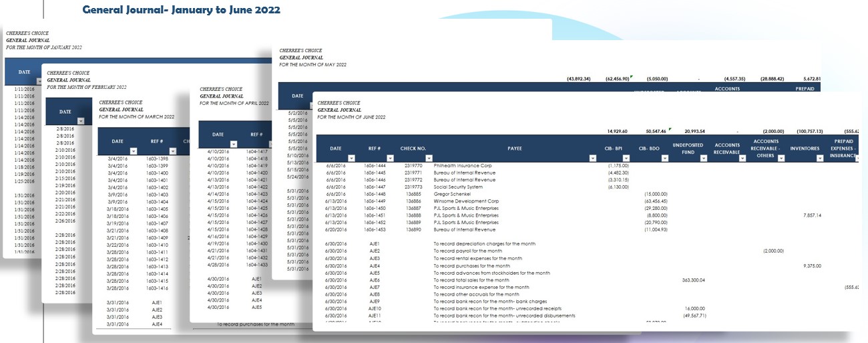This screenshot has height=343, width=868.
Task: Open DATE filter dropdown in April journal
Action: 234,144
